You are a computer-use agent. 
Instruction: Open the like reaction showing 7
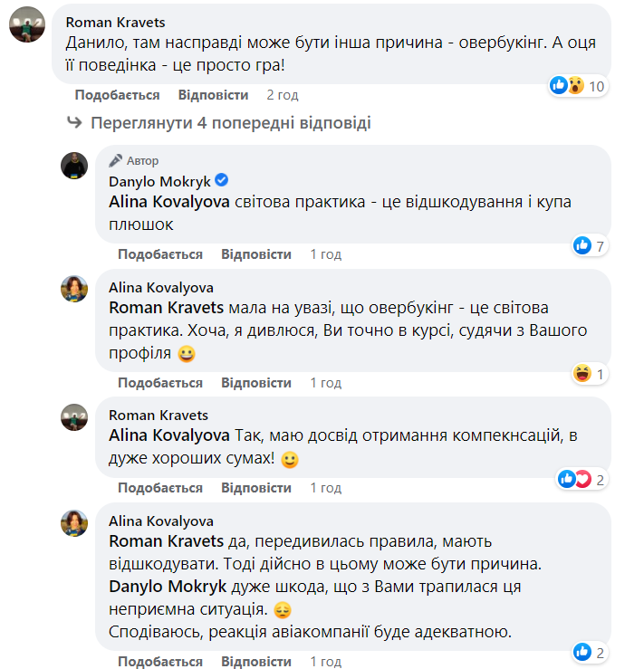pyautogui.click(x=589, y=245)
